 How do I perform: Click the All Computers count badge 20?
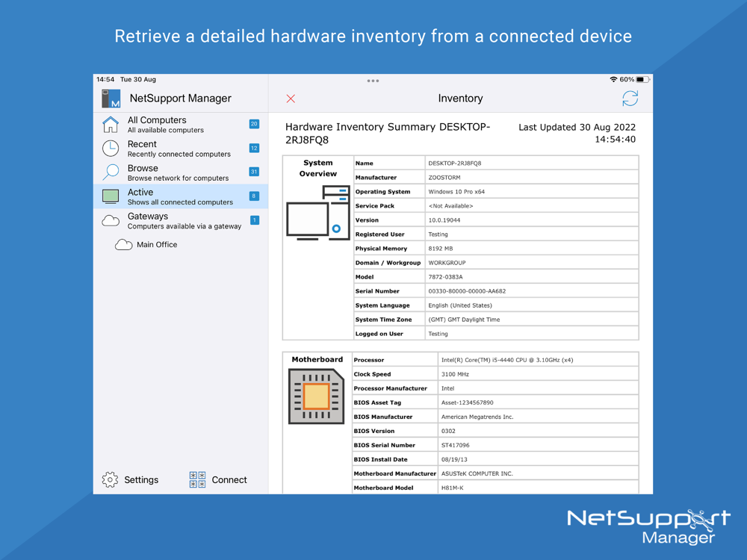point(254,124)
